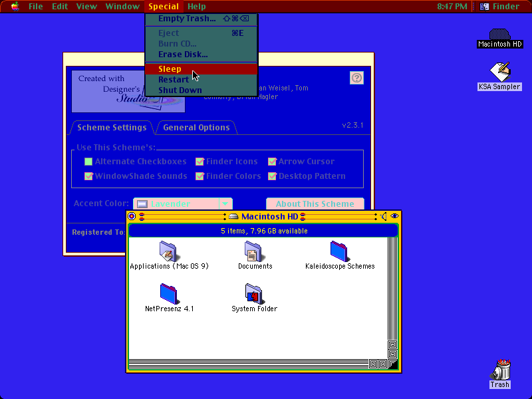532x399 pixels.
Task: Open the View menu
Action: tap(86, 7)
